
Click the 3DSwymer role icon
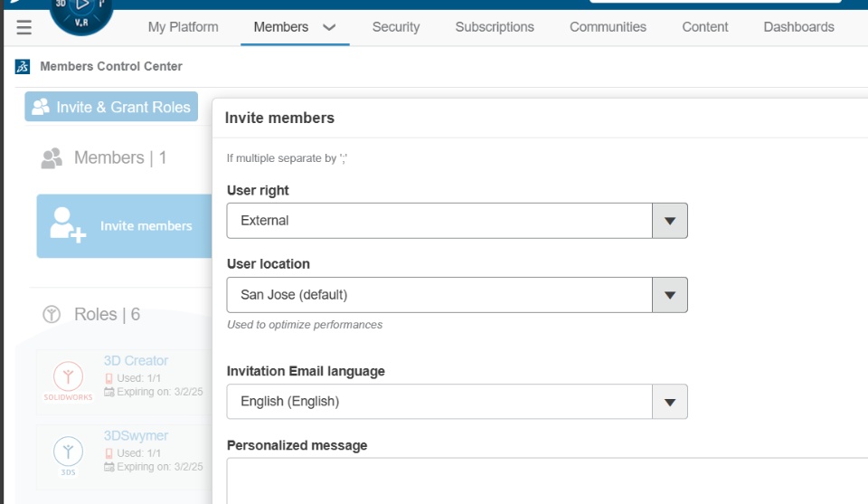click(69, 452)
